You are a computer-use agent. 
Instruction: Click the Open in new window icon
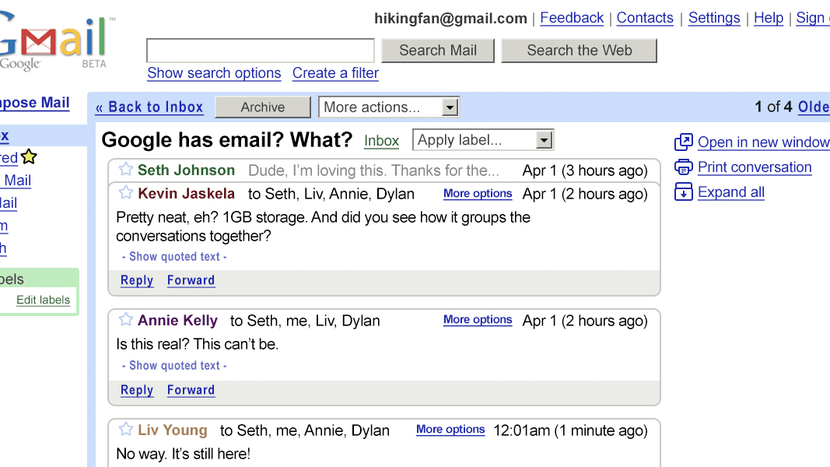click(683, 142)
